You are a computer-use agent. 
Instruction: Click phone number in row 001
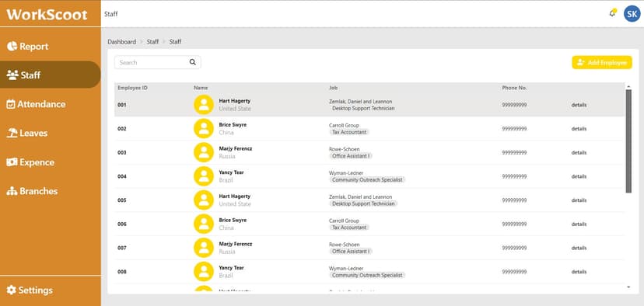click(x=514, y=105)
